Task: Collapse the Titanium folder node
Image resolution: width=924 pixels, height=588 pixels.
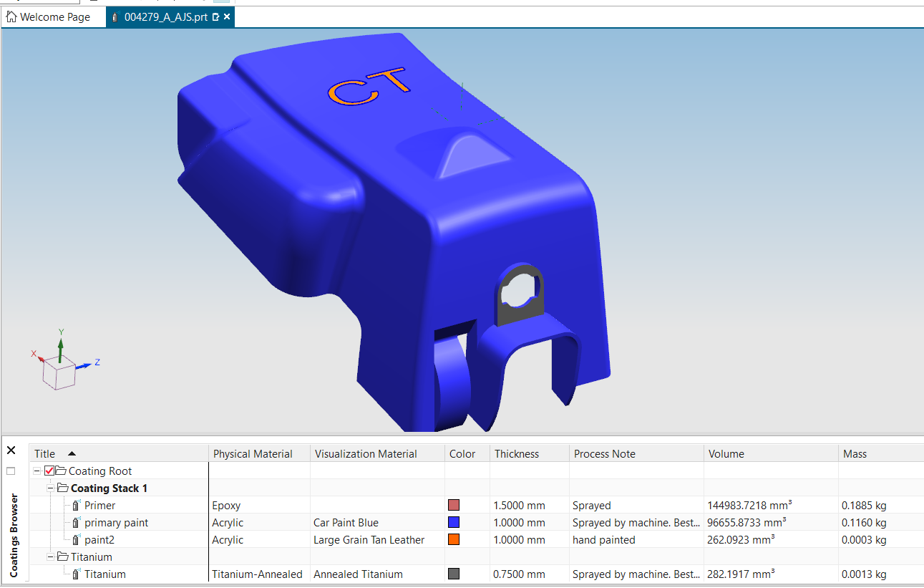Action: [x=51, y=557]
